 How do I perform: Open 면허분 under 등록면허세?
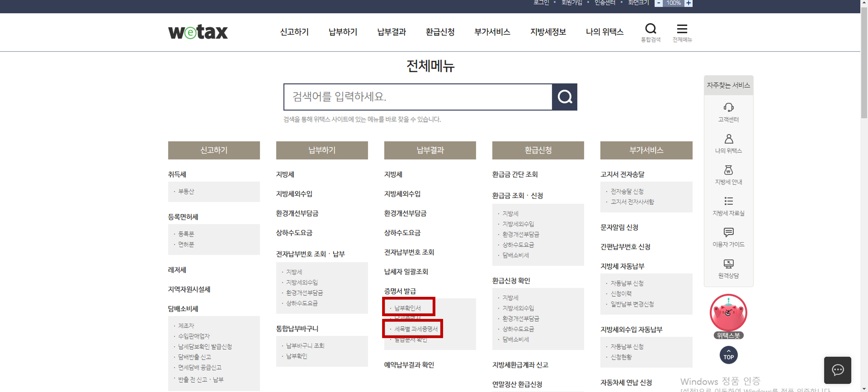click(186, 244)
